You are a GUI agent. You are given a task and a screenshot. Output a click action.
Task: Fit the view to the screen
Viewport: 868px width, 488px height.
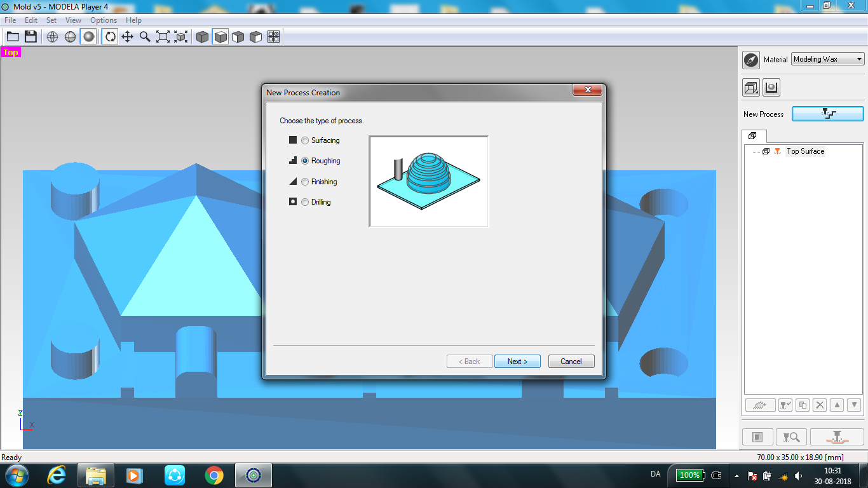163,37
